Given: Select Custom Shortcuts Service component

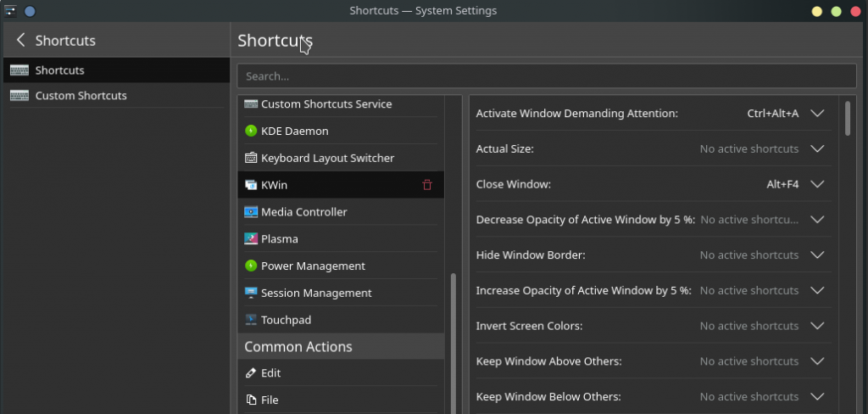Looking at the screenshot, I should pos(341,104).
